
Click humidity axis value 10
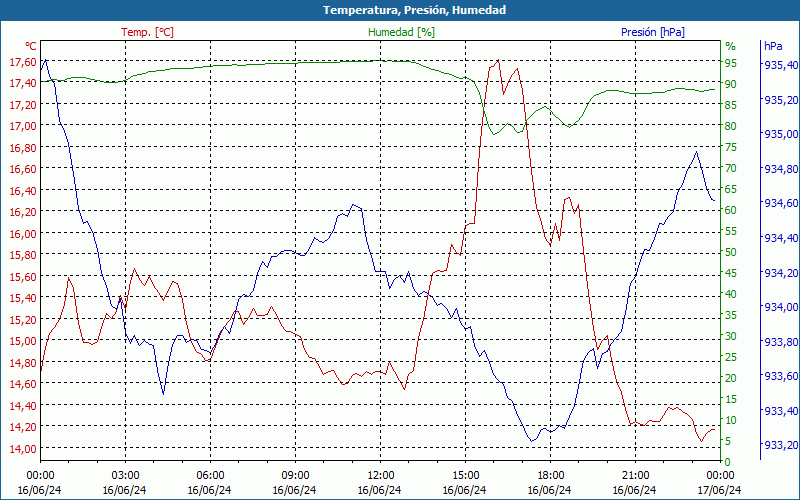(731, 420)
